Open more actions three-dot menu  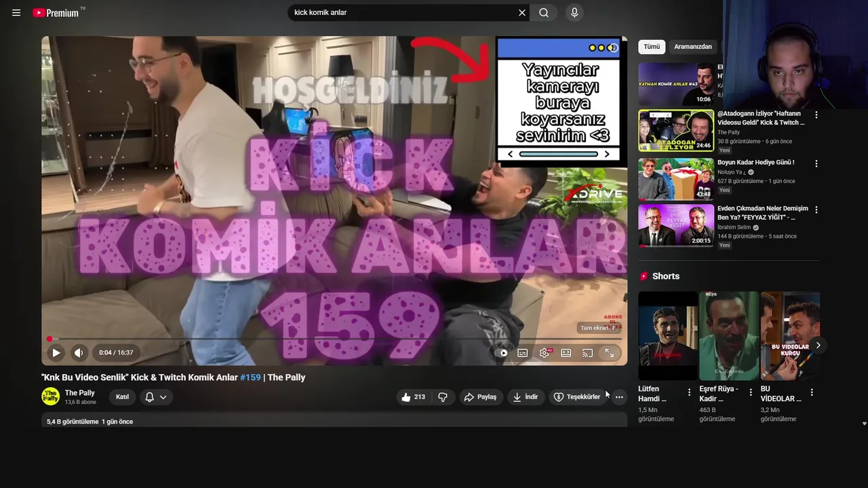click(619, 397)
